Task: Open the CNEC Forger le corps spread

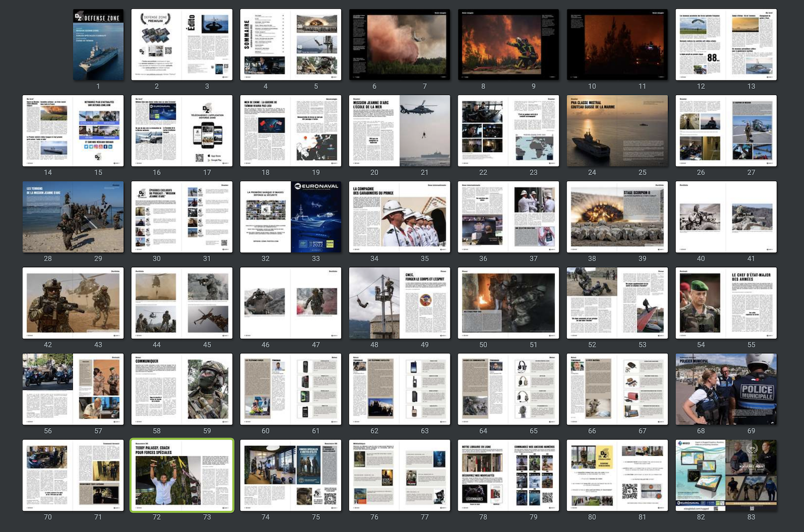Action: pos(399,303)
